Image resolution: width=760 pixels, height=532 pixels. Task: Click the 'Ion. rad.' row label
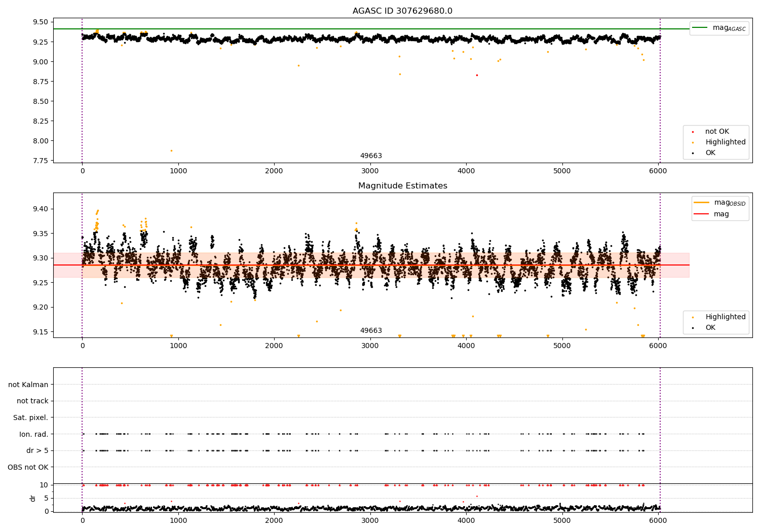click(33, 434)
